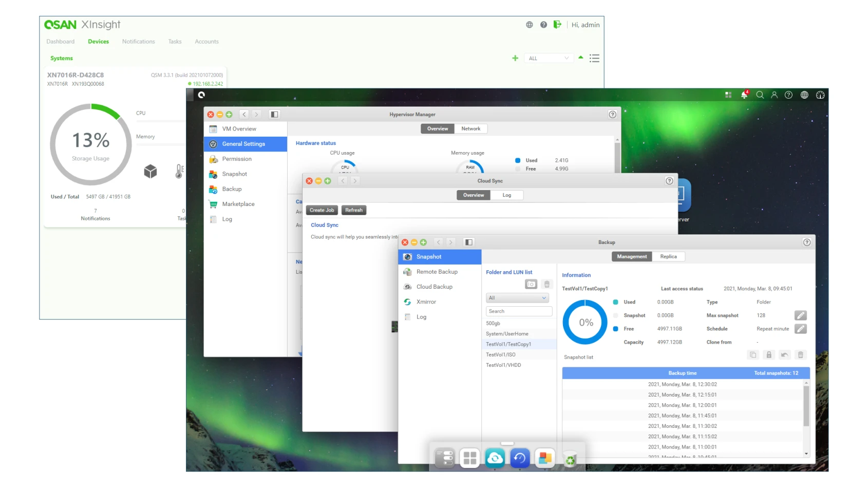Open the All filter dropdown in Backup

click(517, 298)
